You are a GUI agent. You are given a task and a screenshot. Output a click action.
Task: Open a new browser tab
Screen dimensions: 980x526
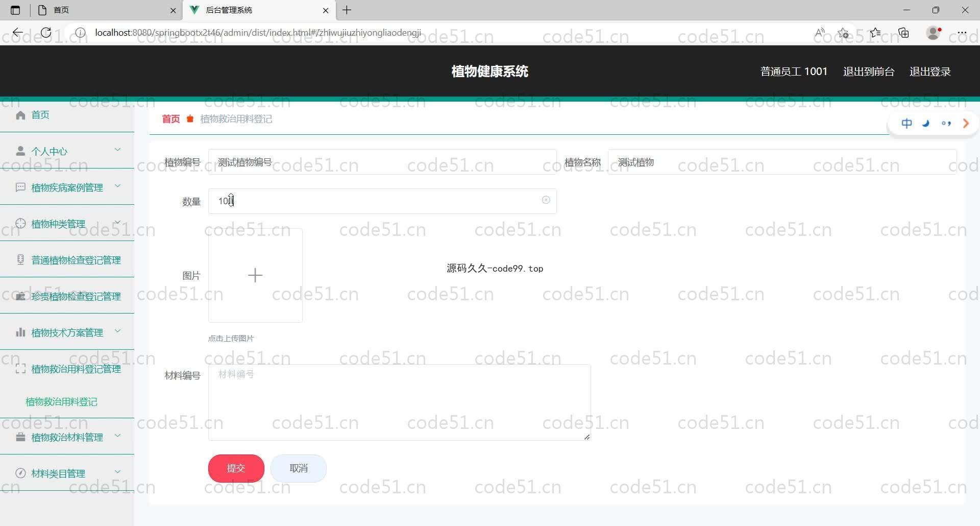[347, 10]
